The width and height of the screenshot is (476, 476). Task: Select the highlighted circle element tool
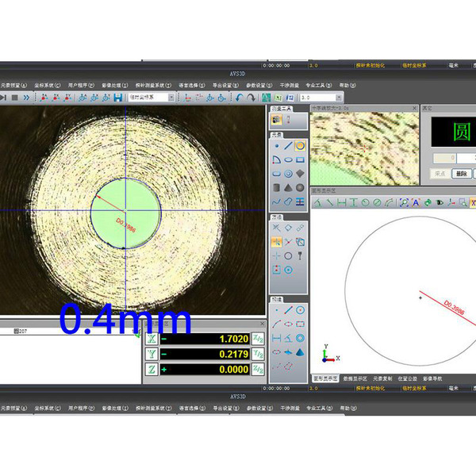(300, 146)
